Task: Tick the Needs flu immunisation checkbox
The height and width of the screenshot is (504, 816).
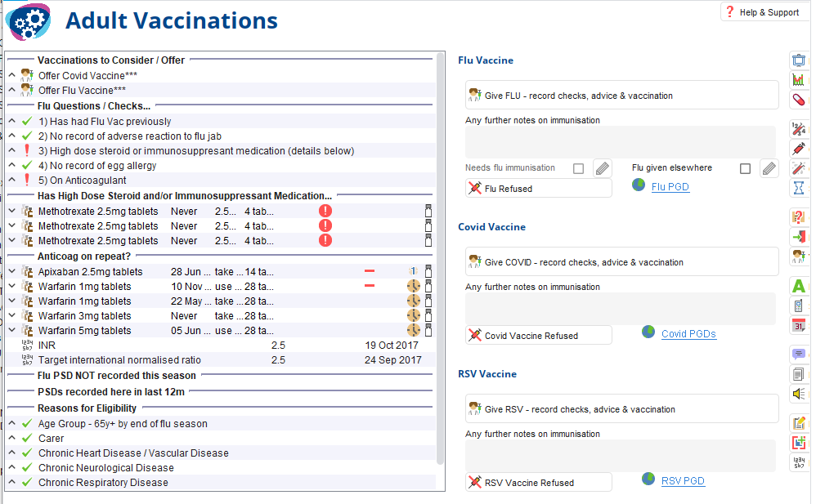Action: point(578,168)
